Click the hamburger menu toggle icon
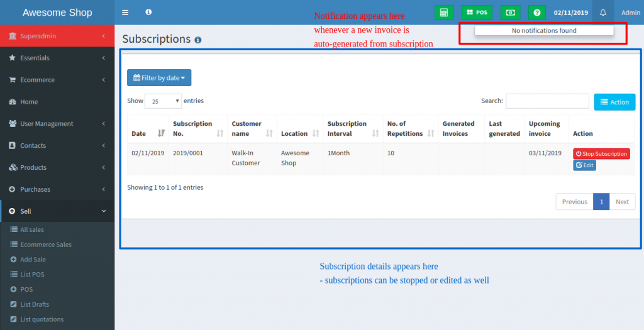Image resolution: width=644 pixels, height=330 pixels. [125, 12]
